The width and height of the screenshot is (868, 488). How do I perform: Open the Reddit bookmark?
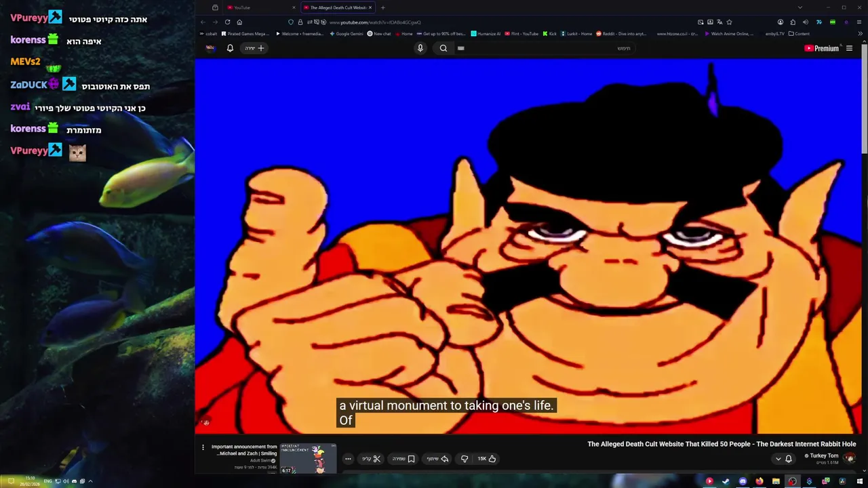(x=621, y=33)
